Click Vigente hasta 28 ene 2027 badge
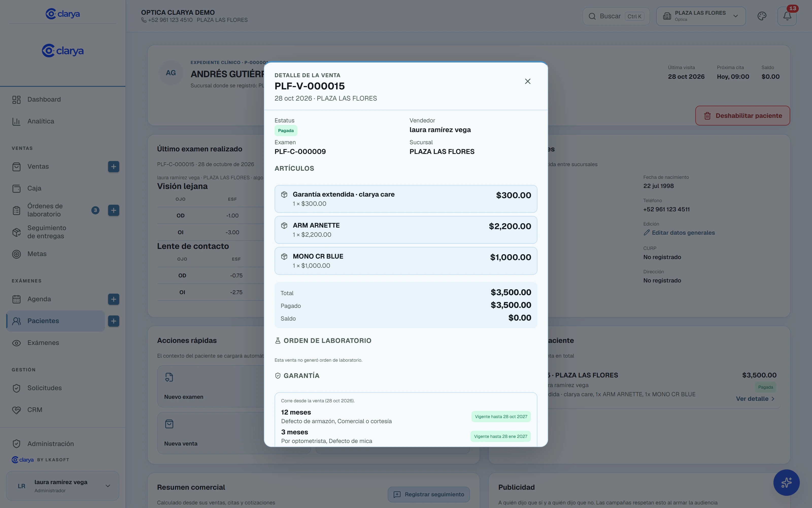The width and height of the screenshot is (812, 508). (x=501, y=436)
